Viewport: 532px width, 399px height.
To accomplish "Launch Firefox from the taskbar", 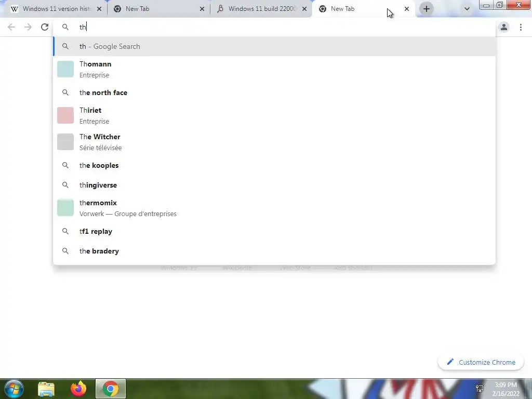I will tap(78, 389).
